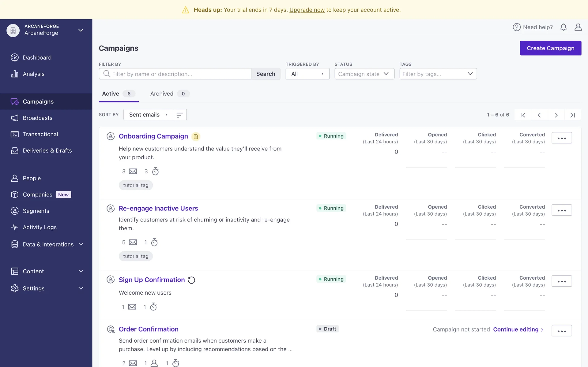Click the sort direction icon next to Sent emails
588x367 pixels.
click(180, 115)
